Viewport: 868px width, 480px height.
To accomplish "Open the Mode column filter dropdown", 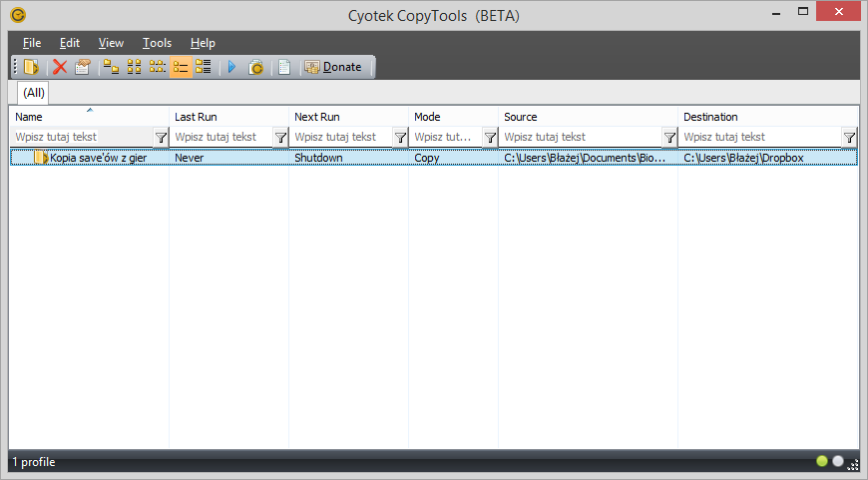I will pyautogui.click(x=490, y=138).
